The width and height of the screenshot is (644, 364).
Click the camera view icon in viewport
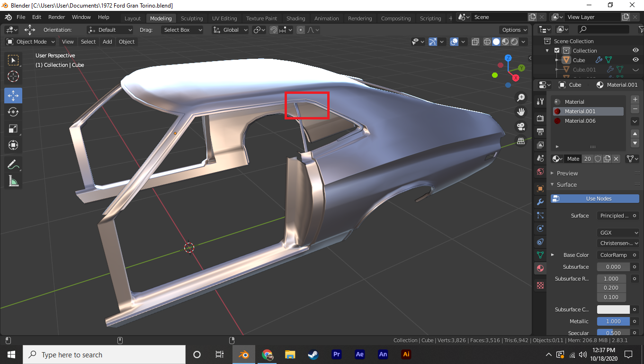coord(521,127)
